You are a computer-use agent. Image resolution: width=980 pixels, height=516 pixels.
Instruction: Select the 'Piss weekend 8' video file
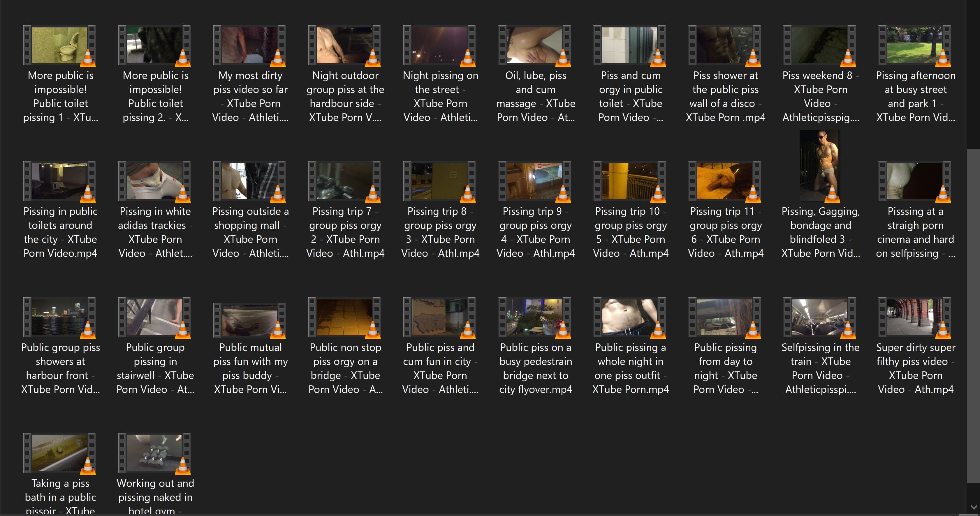click(821, 74)
